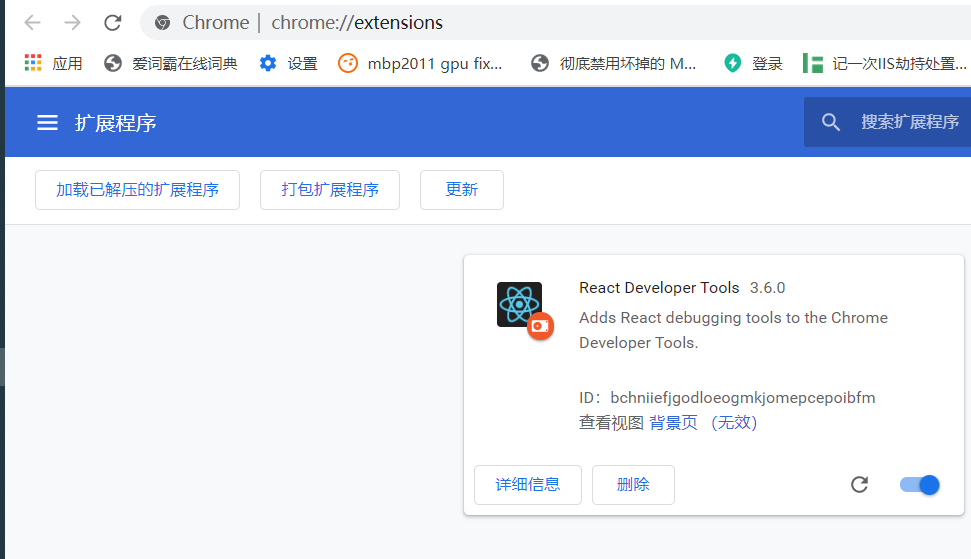Click the 扩展程序 page title

click(116, 123)
